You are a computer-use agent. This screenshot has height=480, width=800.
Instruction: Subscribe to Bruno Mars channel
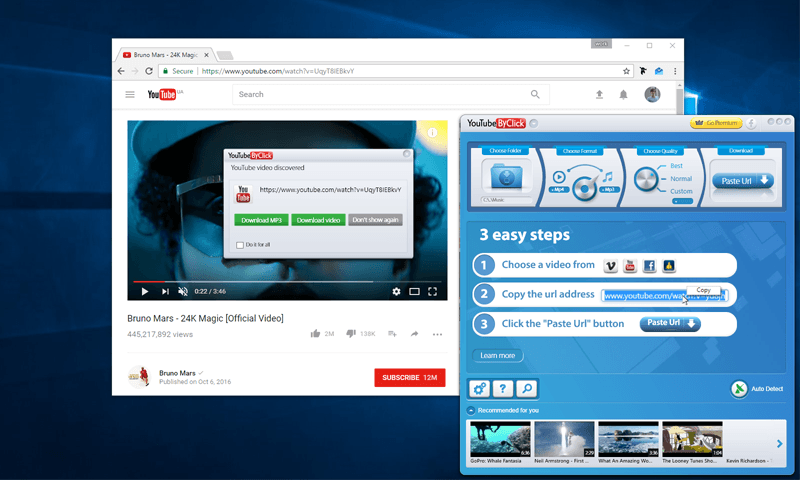tap(410, 377)
